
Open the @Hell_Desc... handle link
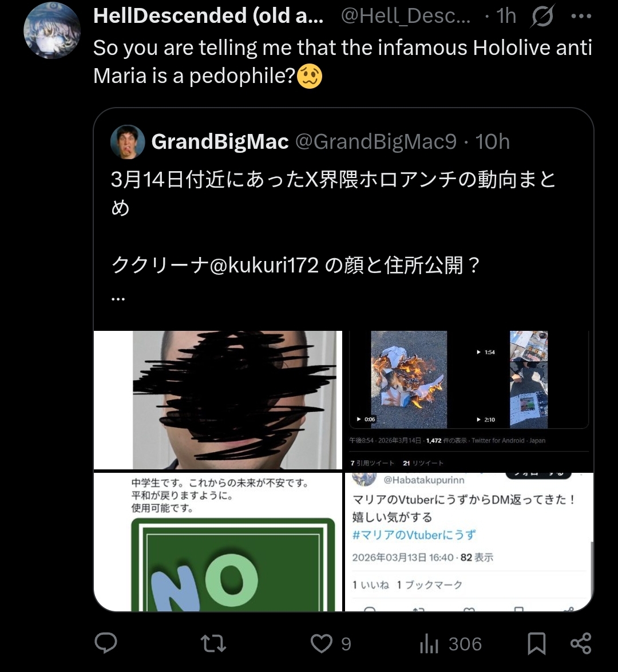pyautogui.click(x=406, y=16)
